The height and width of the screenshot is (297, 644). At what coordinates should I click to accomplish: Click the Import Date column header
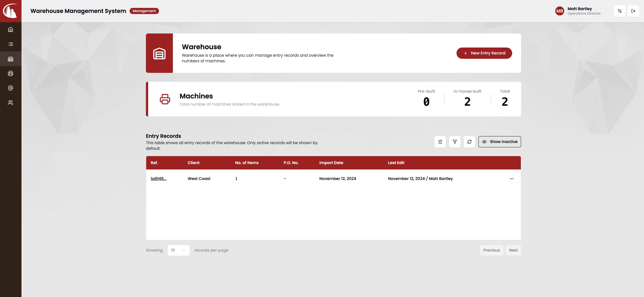pos(331,163)
